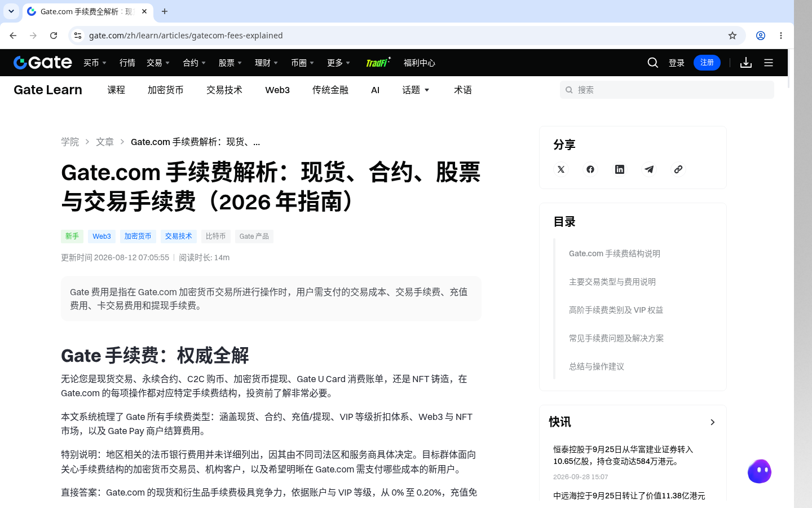Go back in browser history
The height and width of the screenshot is (508, 812).
click(13, 36)
